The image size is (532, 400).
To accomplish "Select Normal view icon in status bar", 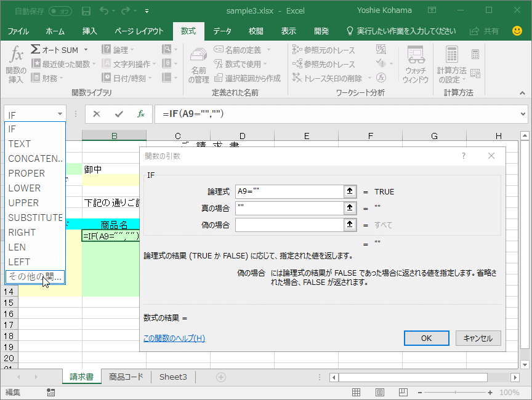I will [357, 392].
